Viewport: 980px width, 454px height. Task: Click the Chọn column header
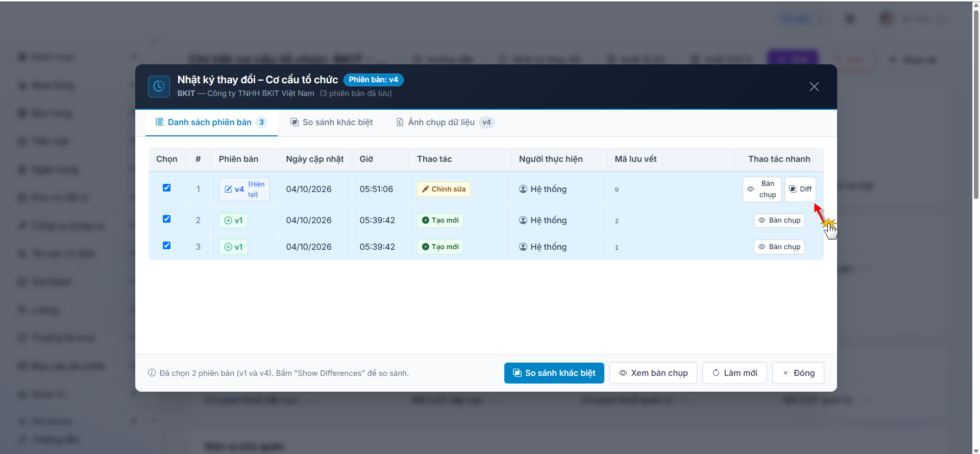(167, 159)
